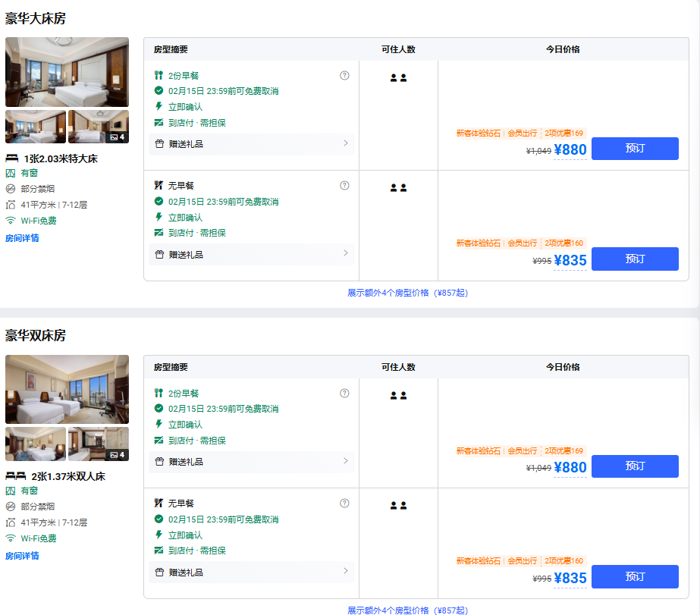This screenshot has width=700, height=615.
Task: Click help icon for 豪华双床房 无早餐 rate
Action: pos(344,503)
